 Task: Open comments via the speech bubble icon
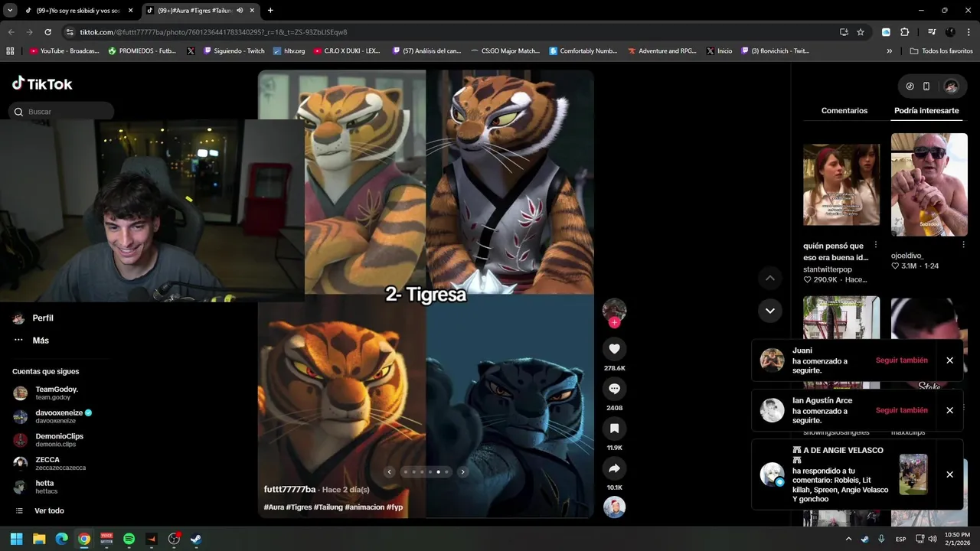614,389
